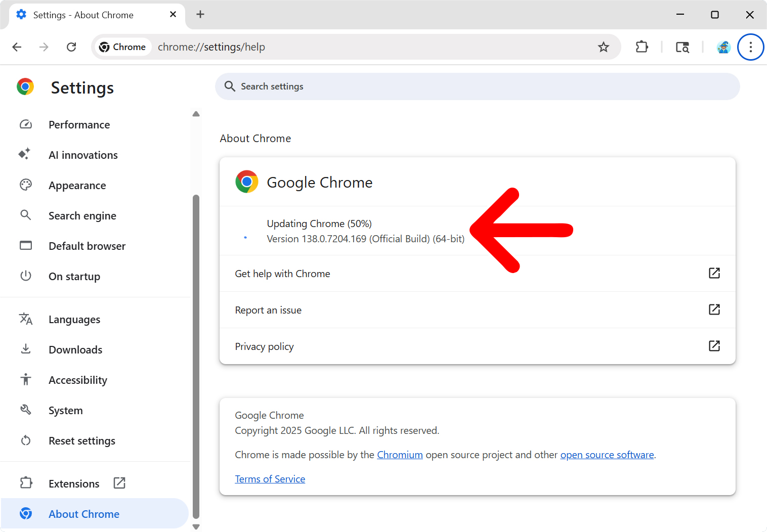The height and width of the screenshot is (532, 767).
Task: Go back to the previous page
Action: [x=17, y=47]
